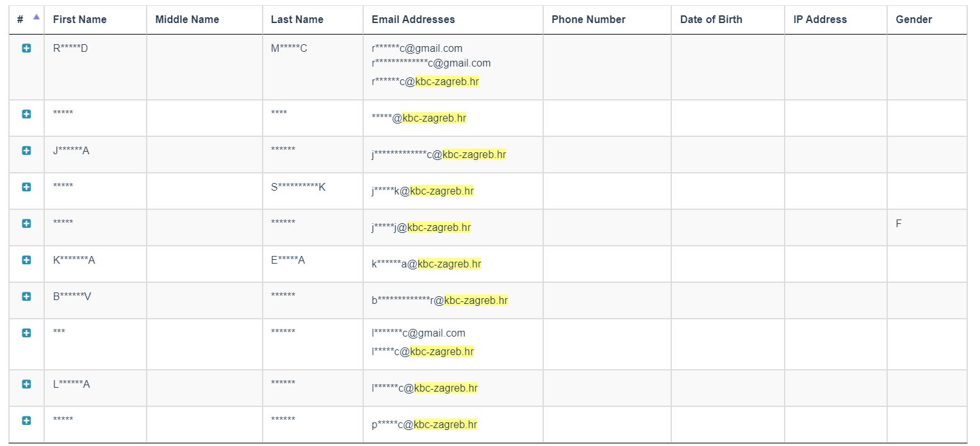Sort table by First Name header
Image resolution: width=980 pixels, height=446 pixels.
coord(79,19)
